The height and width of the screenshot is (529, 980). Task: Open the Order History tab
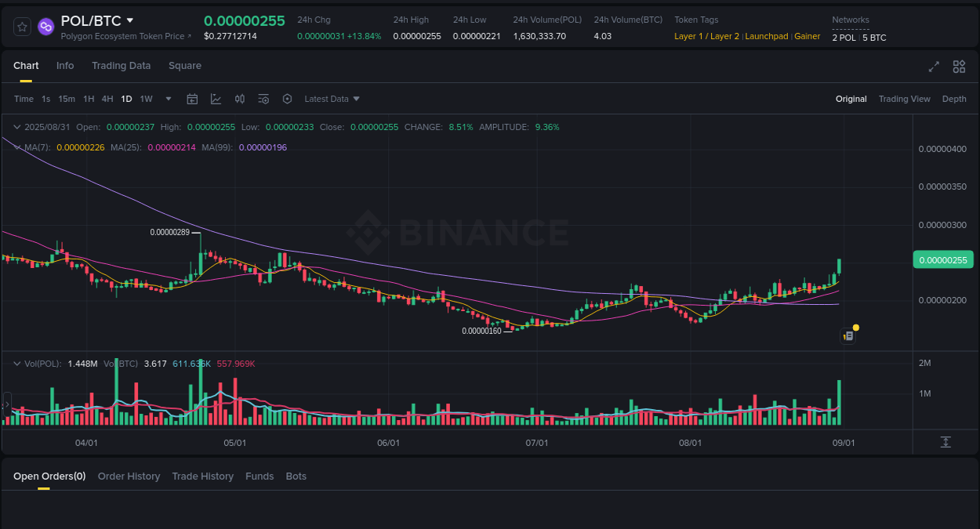point(129,476)
